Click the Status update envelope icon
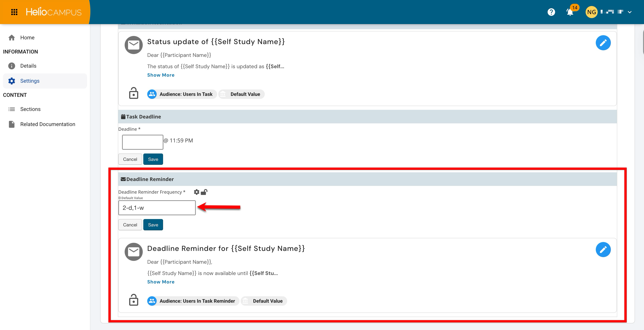 click(x=134, y=45)
